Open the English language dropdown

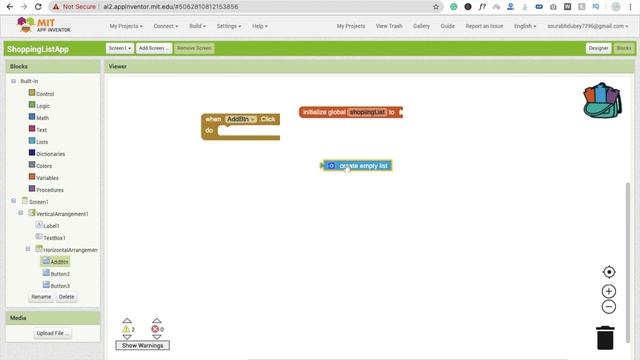click(x=525, y=26)
